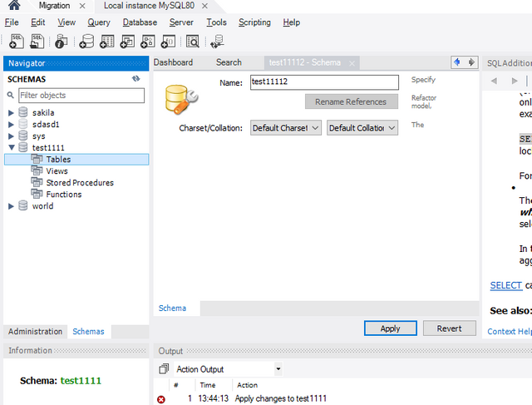Click the Functions folder icon

click(x=37, y=194)
